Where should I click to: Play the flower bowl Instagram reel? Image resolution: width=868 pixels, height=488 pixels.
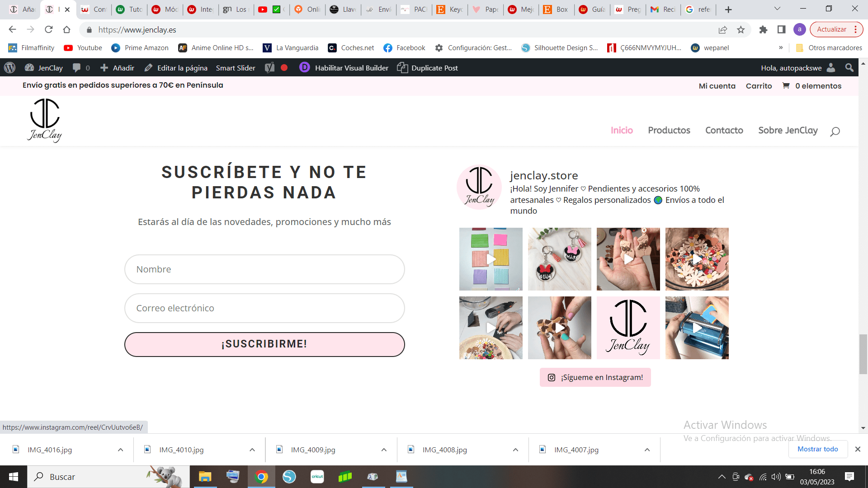697,259
